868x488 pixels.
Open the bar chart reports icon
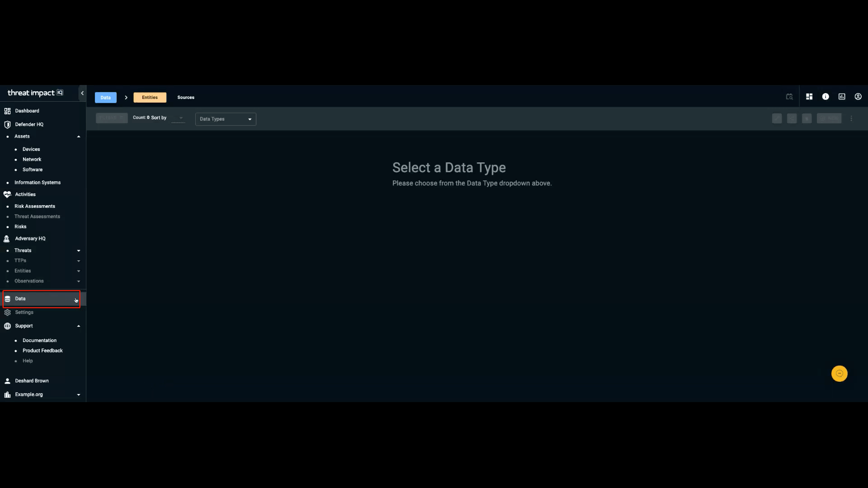(842, 97)
